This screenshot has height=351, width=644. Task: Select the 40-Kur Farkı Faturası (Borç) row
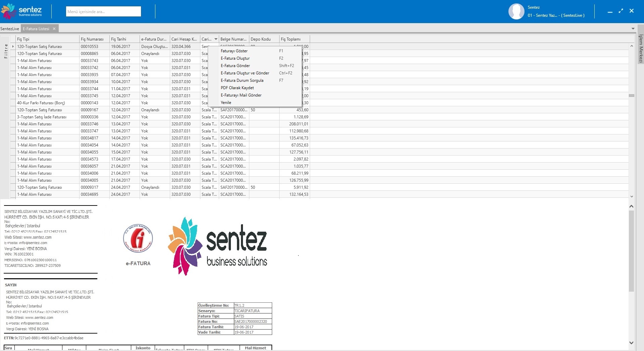coord(41,103)
